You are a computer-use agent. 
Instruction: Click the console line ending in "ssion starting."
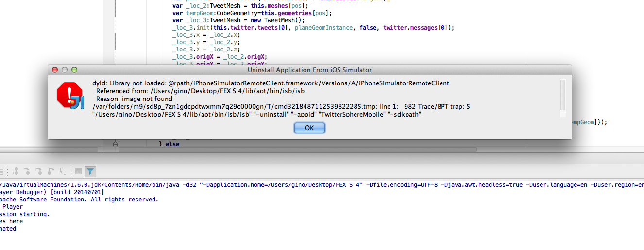[25, 214]
